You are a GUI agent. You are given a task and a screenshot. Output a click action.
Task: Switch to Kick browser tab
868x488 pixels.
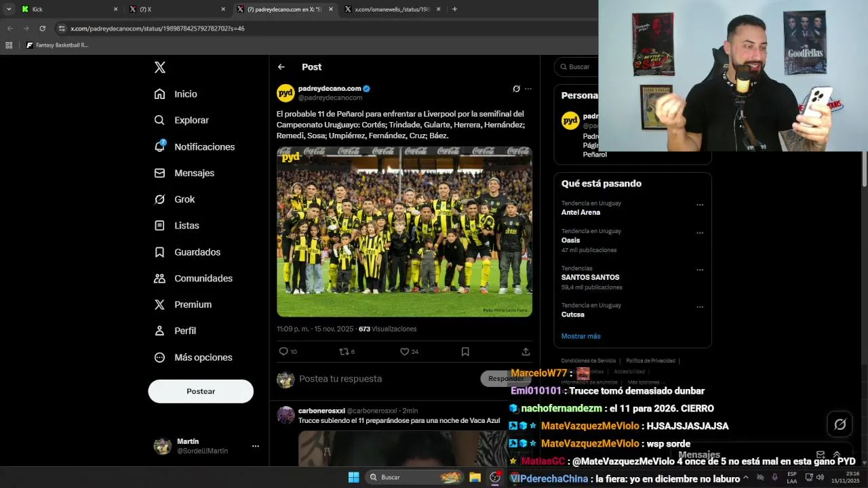68,9
